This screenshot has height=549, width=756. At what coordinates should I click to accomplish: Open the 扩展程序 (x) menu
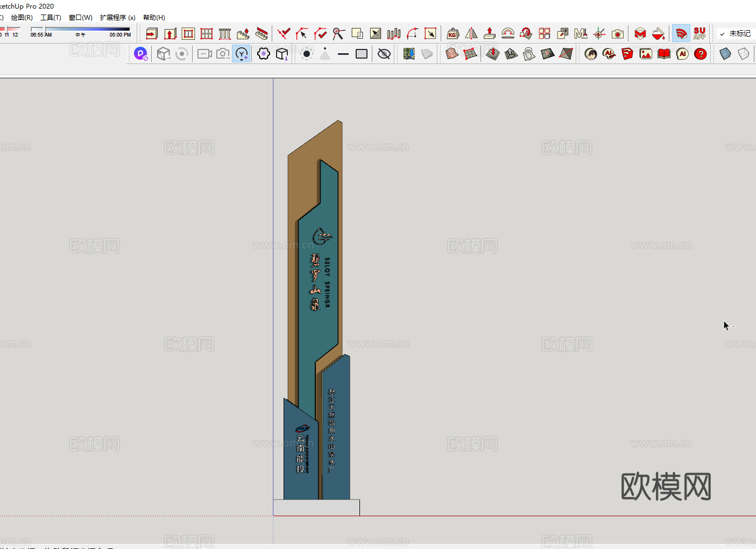117,18
